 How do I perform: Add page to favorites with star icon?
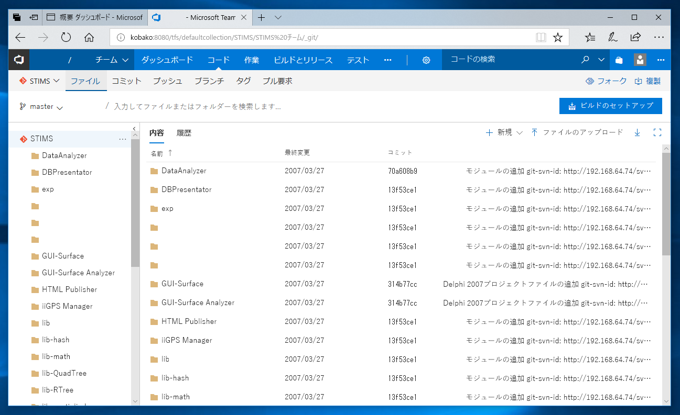tap(558, 37)
